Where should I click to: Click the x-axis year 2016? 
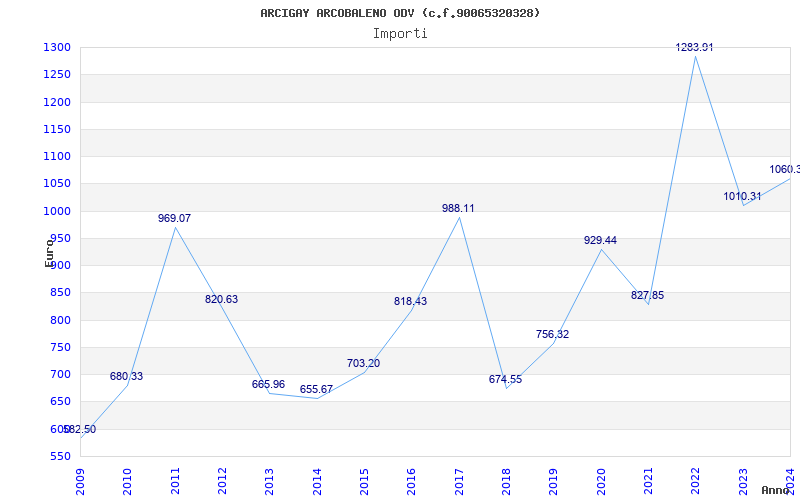click(x=411, y=481)
